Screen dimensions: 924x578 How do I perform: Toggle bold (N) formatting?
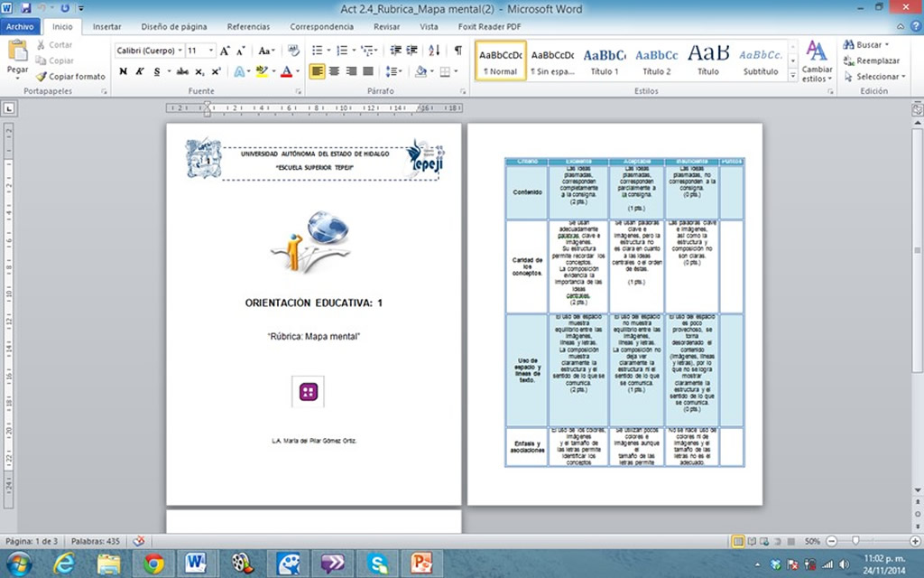pos(124,71)
